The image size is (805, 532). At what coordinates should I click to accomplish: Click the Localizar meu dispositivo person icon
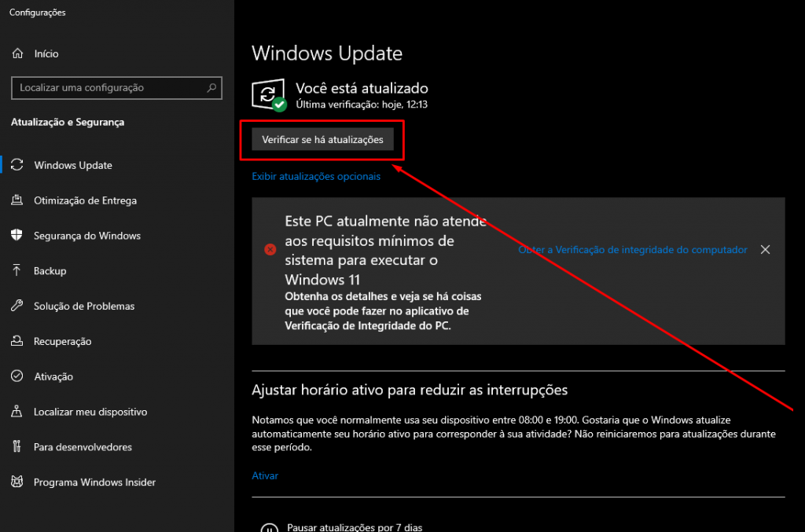point(17,412)
